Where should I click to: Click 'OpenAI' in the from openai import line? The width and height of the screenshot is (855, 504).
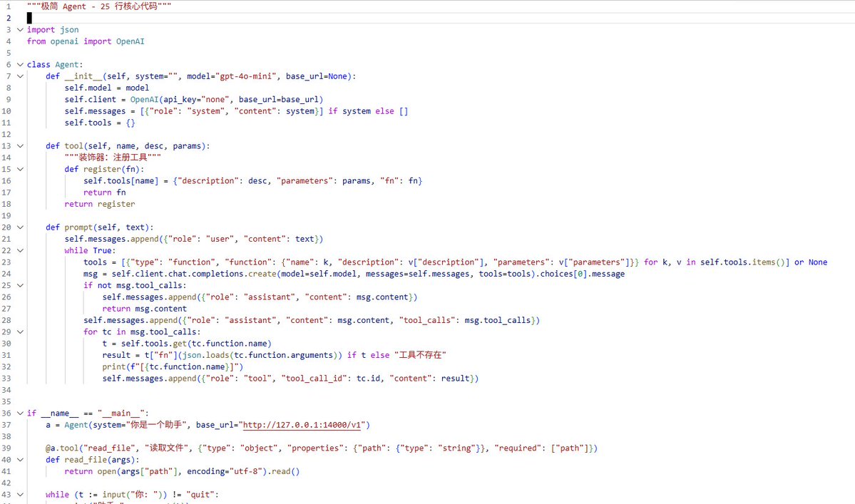point(130,41)
